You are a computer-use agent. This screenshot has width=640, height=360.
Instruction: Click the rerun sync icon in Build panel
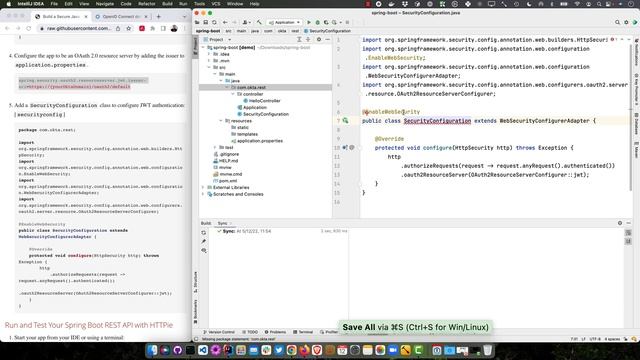coord(204,233)
